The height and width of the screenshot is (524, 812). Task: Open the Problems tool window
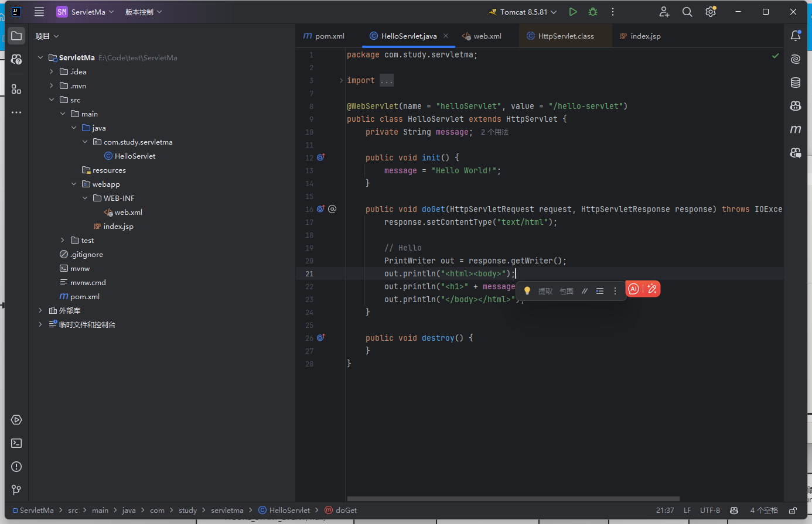click(16, 467)
